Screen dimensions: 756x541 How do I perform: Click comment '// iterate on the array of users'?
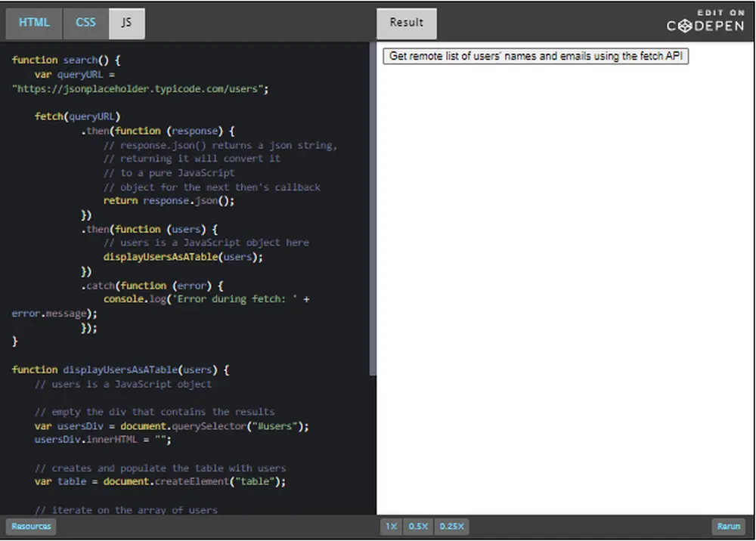125,510
